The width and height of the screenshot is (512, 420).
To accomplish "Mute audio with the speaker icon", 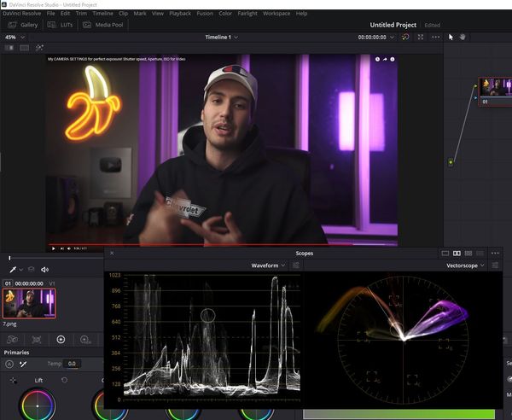I will coord(44,270).
